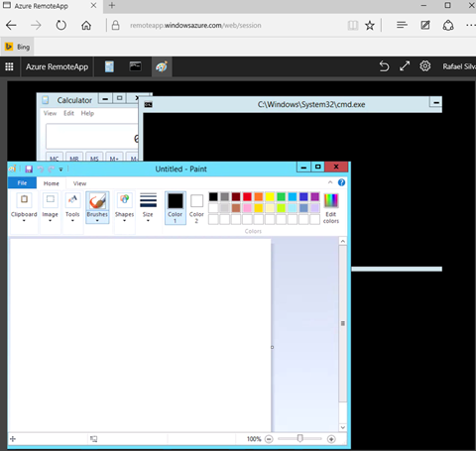Pick the red color swatch

click(x=247, y=197)
